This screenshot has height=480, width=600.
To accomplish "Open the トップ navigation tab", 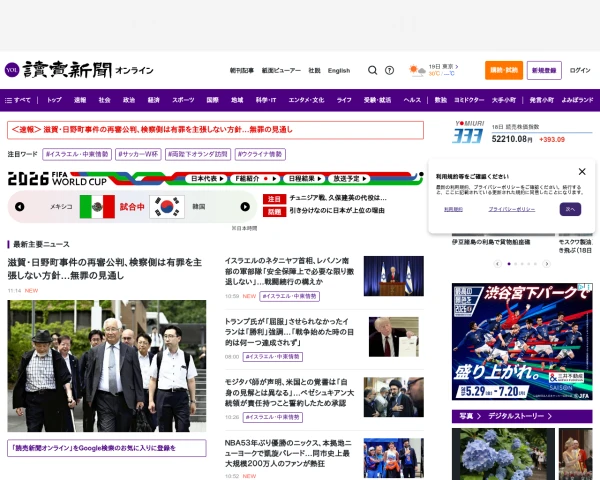I will [x=54, y=100].
